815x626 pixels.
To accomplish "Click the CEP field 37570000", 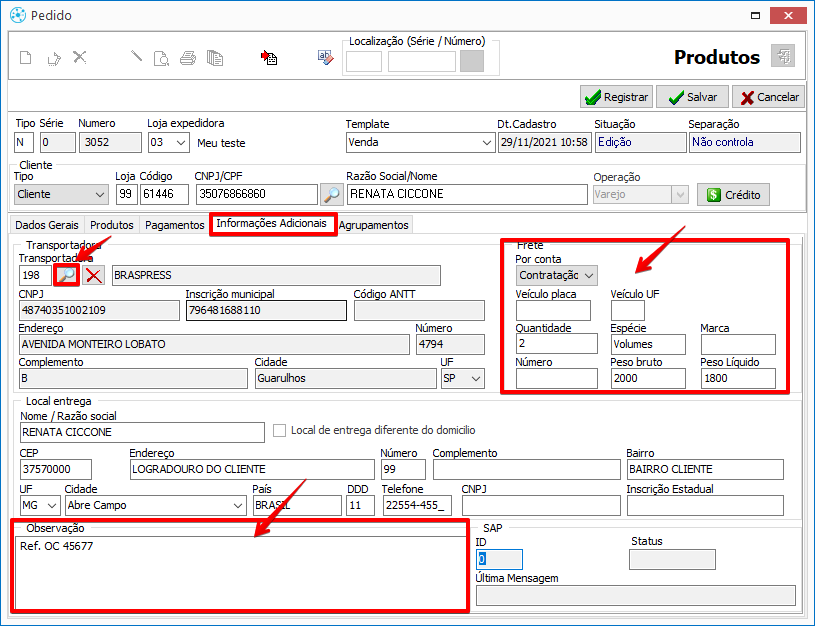I will tap(56, 470).
